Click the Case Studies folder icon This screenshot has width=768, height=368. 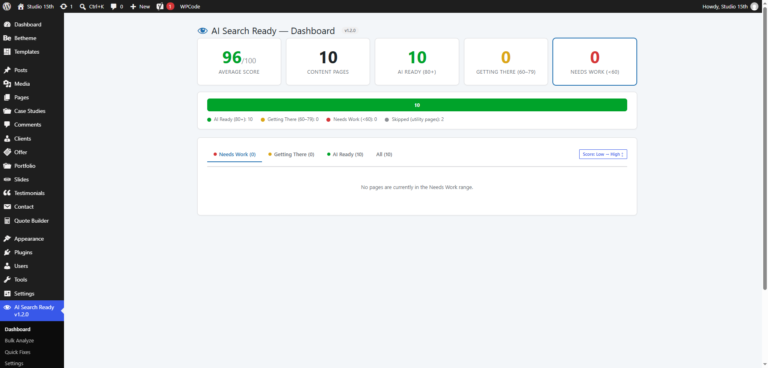coord(7,111)
